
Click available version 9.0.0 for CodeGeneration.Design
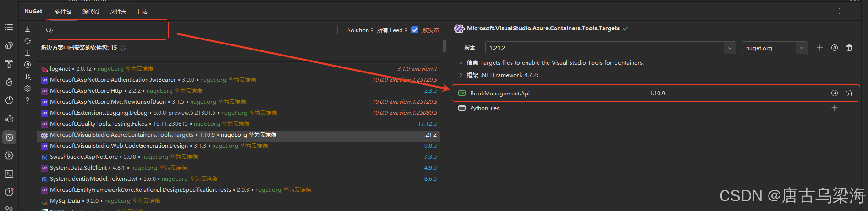[x=430, y=146]
